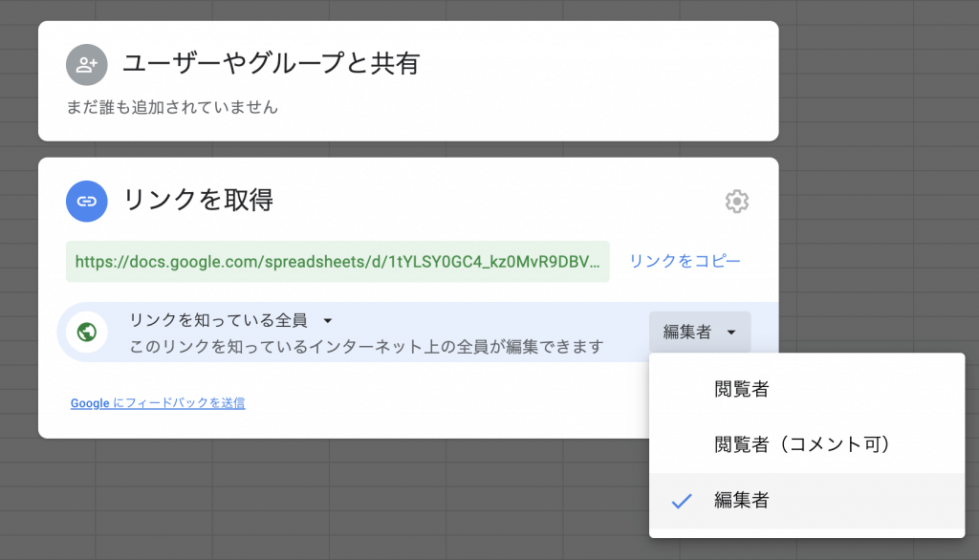Screen dimensions: 979x560
Task: Open sharing settings via the gear icon
Action: point(736,202)
